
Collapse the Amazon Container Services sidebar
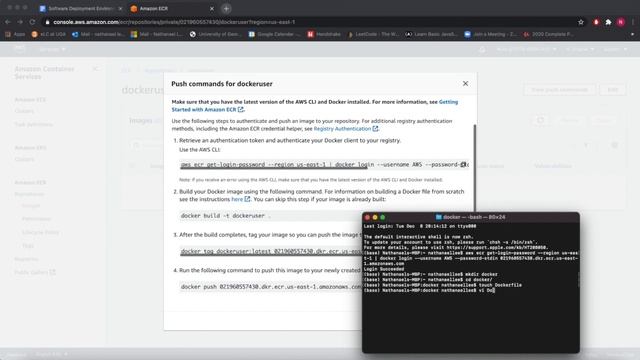pos(95,69)
